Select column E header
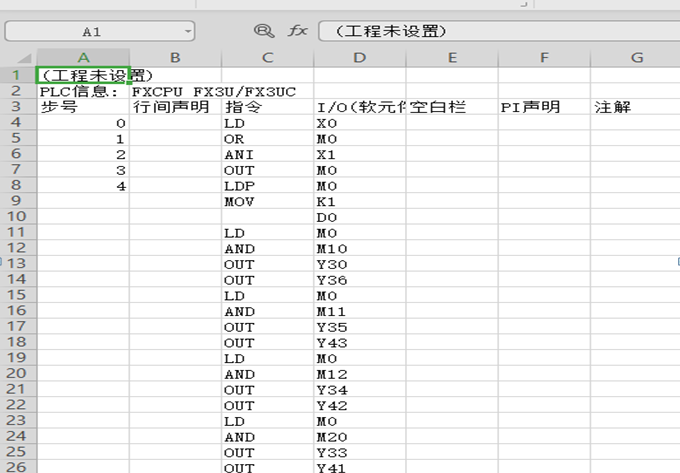 452,58
